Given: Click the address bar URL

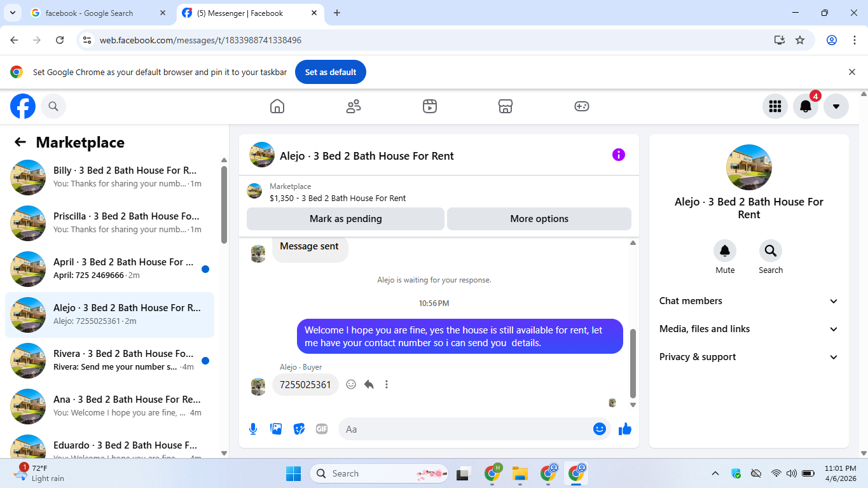Looking at the screenshot, I should point(200,40).
